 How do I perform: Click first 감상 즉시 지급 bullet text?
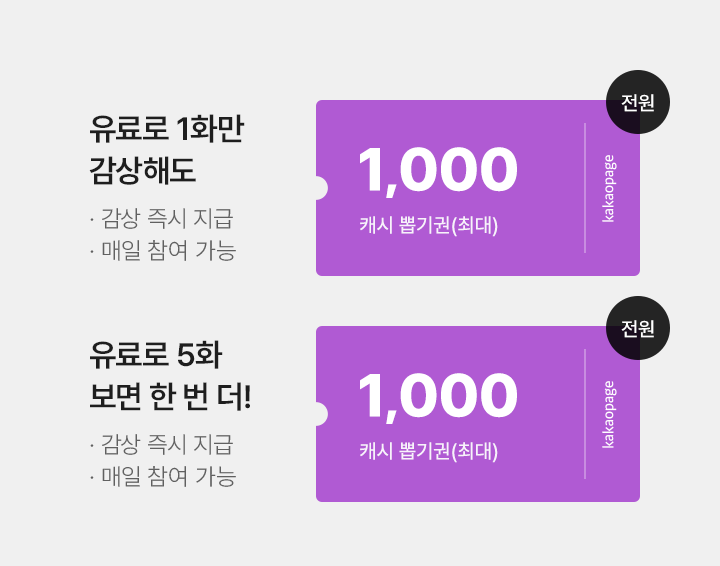pos(163,218)
